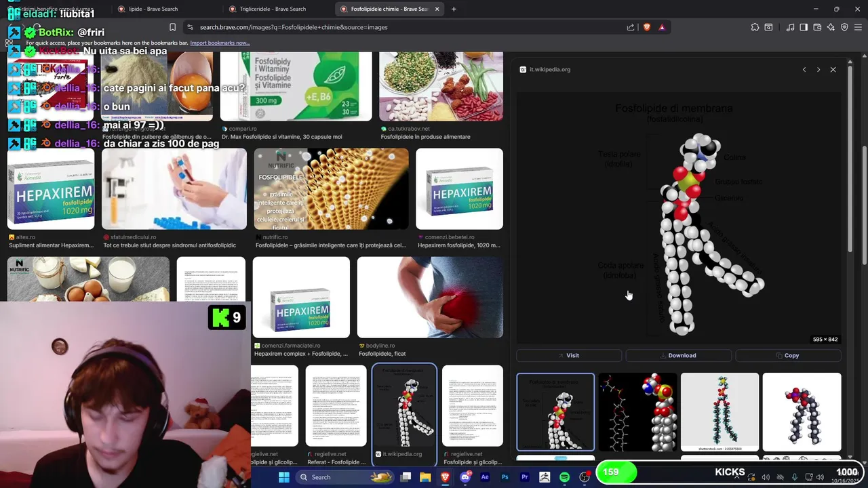This screenshot has width=868, height=488.
Task: Switch to 'Trigliceridele - Brave Search' tab
Action: [x=279, y=9]
